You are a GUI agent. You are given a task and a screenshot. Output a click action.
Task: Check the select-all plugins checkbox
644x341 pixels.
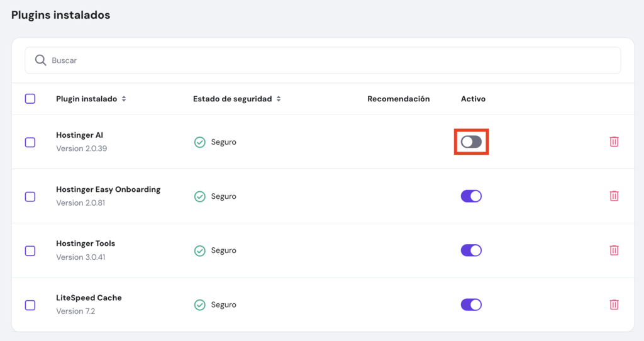[x=30, y=99]
